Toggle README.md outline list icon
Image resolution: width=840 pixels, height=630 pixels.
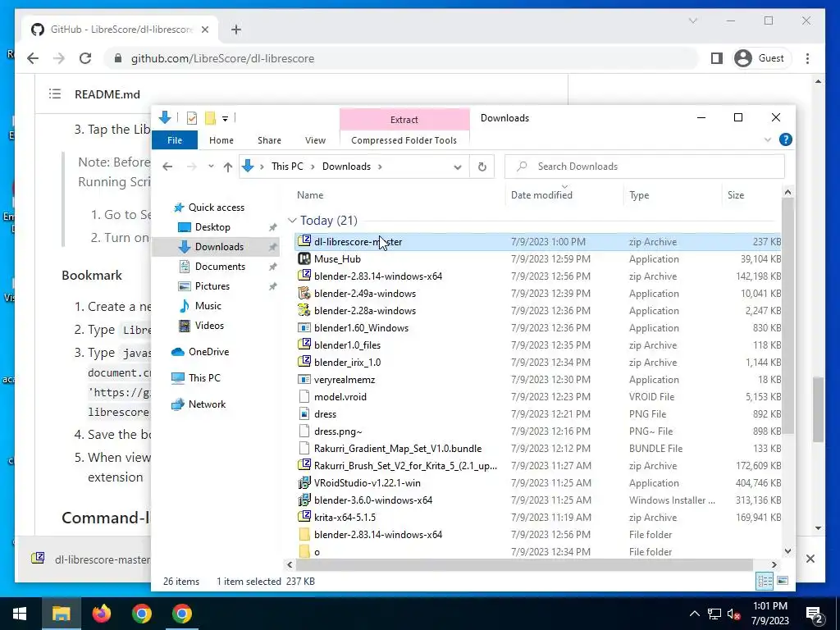coord(55,94)
